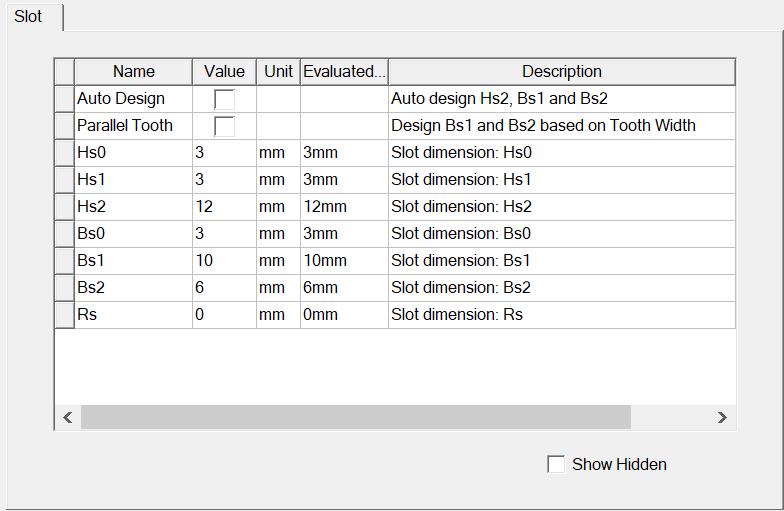Click 'Slot dimension: Hs1' description
This screenshot has height=511, width=784.
coord(562,180)
